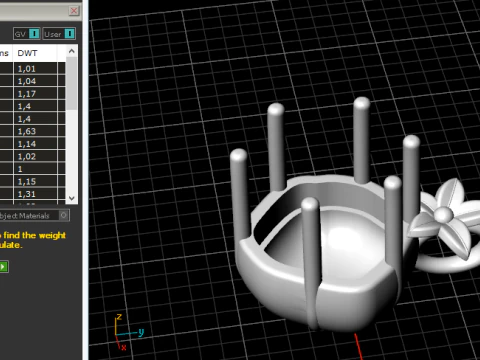
Task: Select the 1,4 cell directly above 1,63
Action: (35, 119)
